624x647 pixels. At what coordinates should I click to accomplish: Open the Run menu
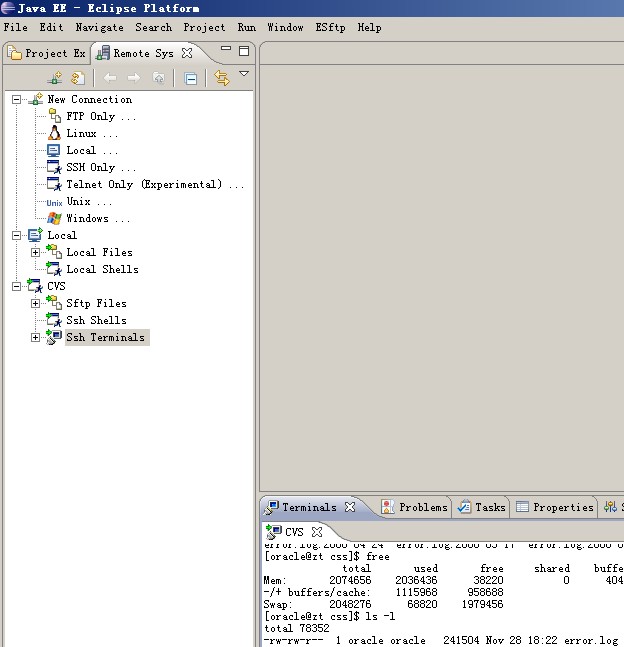click(x=247, y=27)
